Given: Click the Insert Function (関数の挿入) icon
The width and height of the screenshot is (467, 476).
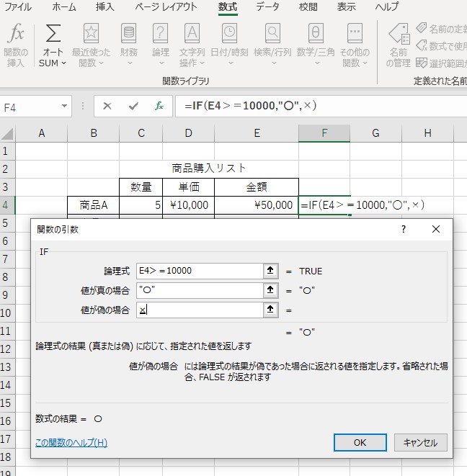Looking at the screenshot, I should click(16, 44).
